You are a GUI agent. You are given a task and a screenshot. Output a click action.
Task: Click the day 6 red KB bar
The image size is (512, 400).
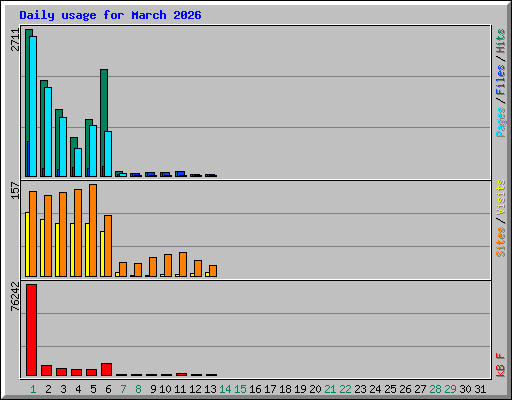(106, 369)
